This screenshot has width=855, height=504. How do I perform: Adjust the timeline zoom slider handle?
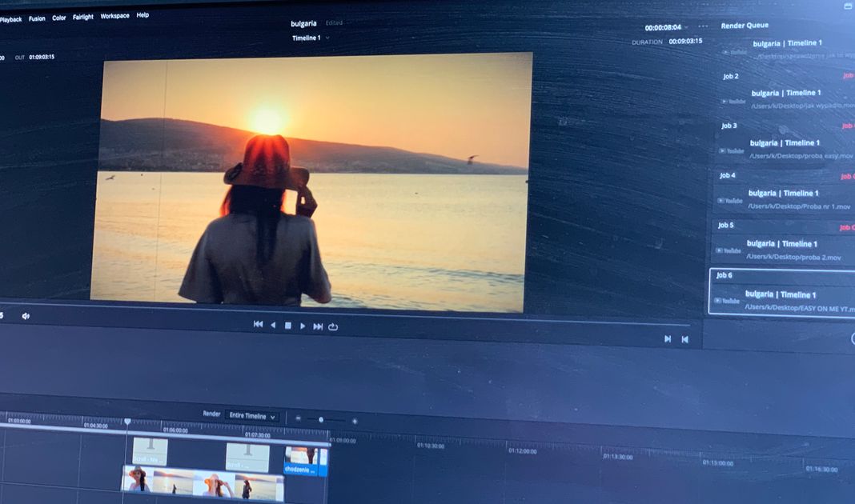[321, 419]
